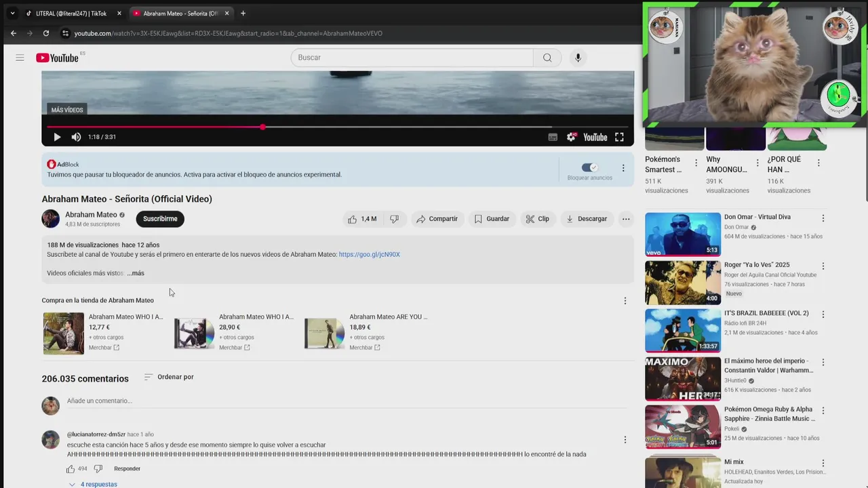Open the Ordenar por sort dropdown
The width and height of the screenshot is (868, 488).
pos(169,377)
